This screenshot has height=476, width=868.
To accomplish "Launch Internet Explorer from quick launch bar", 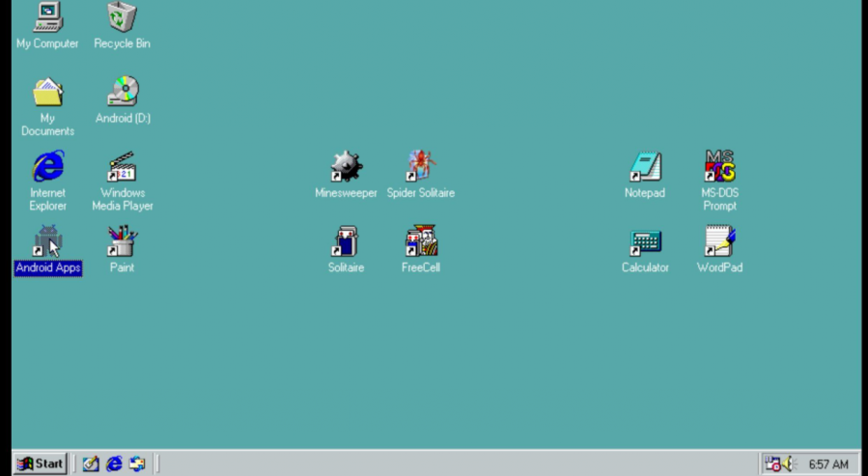I will (x=114, y=463).
